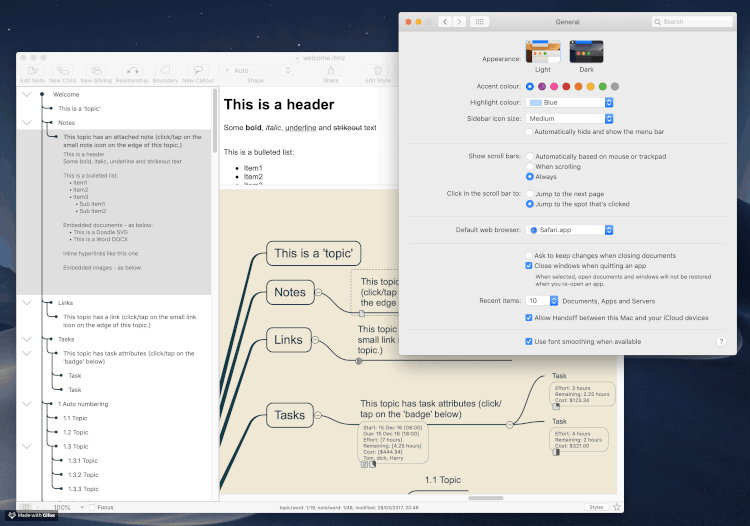Select "This is a 'topic'" outline row
Image resolution: width=750 pixels, height=526 pixels.
coord(79,109)
